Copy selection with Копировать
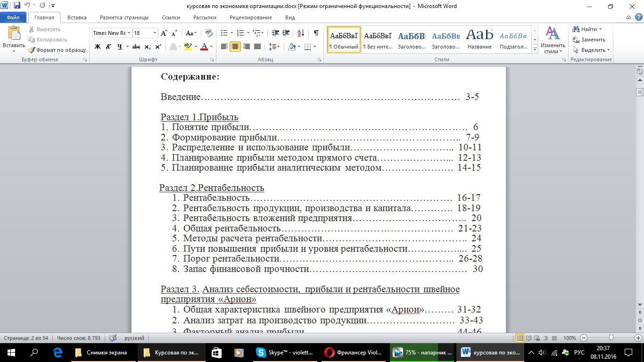The width and height of the screenshot is (644, 362). 47,40
